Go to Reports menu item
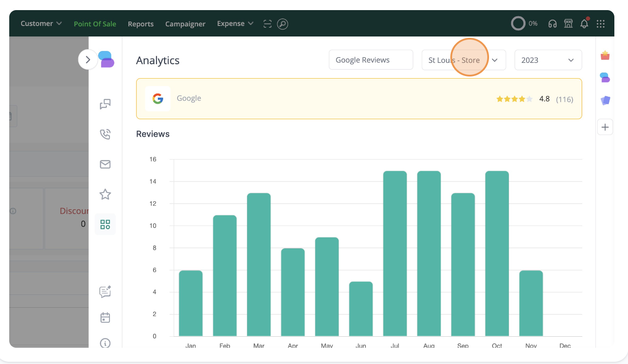The height and width of the screenshot is (364, 628). [141, 24]
